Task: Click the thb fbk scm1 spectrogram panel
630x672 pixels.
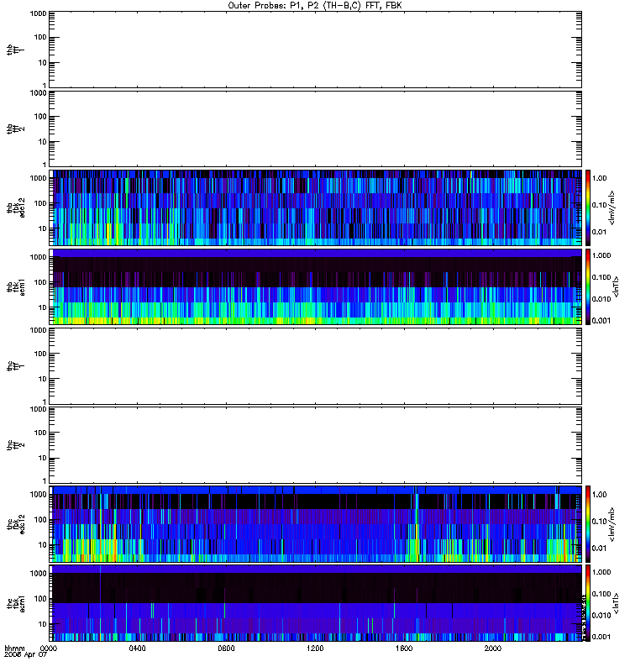Action: tap(315, 286)
